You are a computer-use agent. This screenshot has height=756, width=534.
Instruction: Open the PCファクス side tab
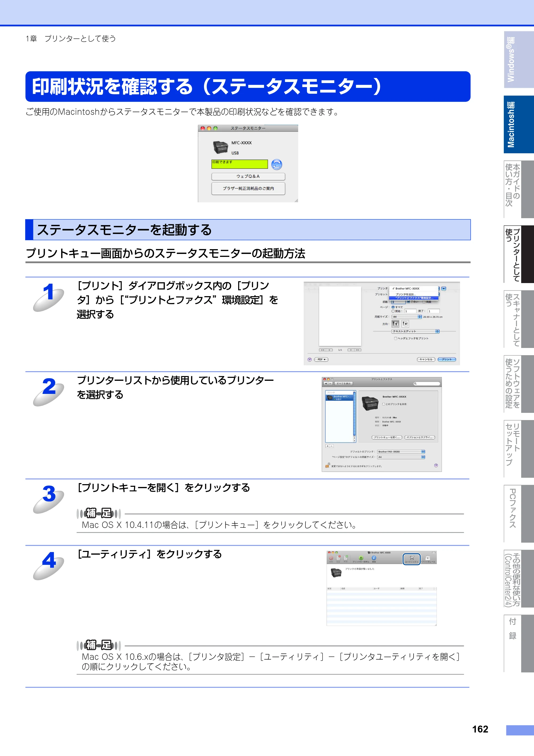(x=519, y=513)
